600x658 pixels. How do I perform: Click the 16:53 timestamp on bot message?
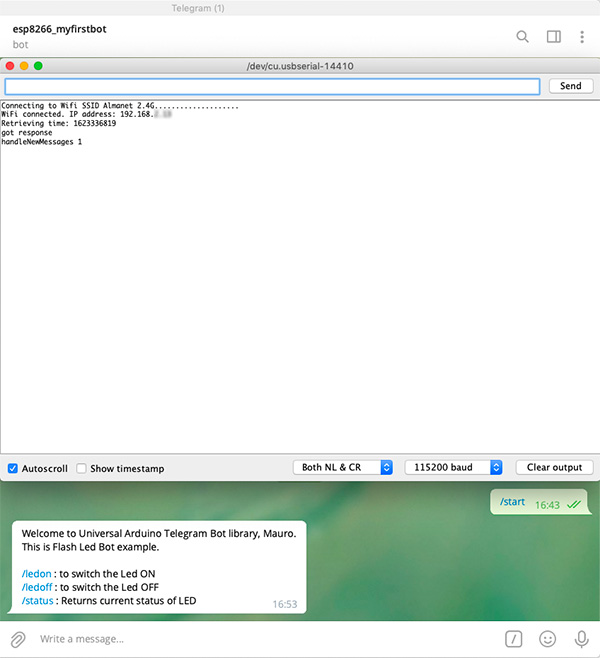tap(285, 604)
